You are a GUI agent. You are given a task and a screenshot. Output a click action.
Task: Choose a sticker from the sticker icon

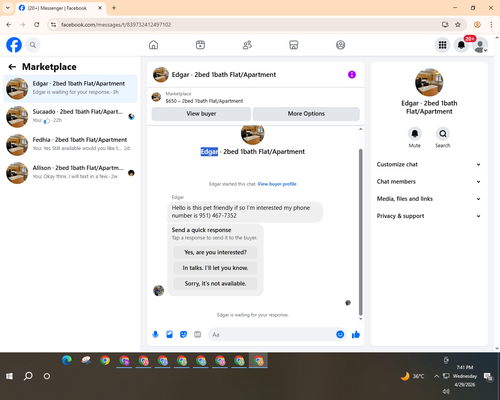point(183,334)
